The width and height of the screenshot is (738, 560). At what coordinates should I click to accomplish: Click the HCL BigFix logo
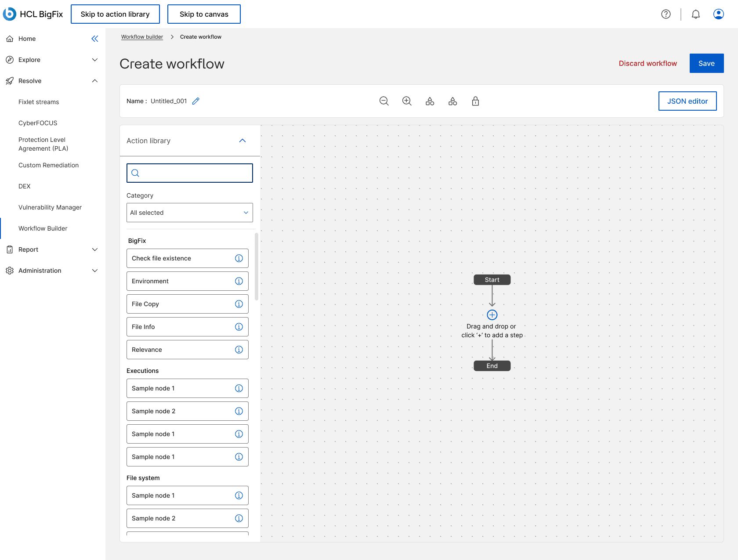pos(33,14)
